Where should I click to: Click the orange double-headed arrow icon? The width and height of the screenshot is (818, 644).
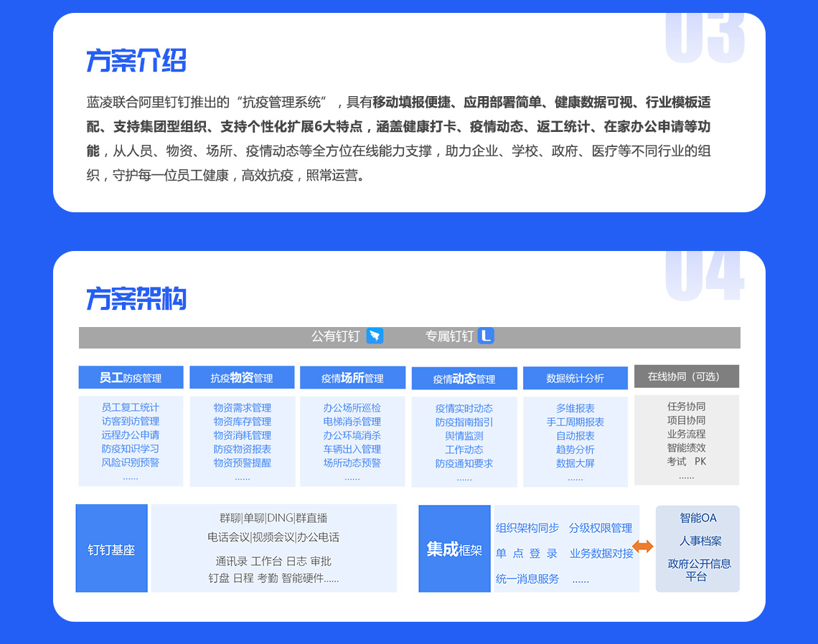point(643,546)
